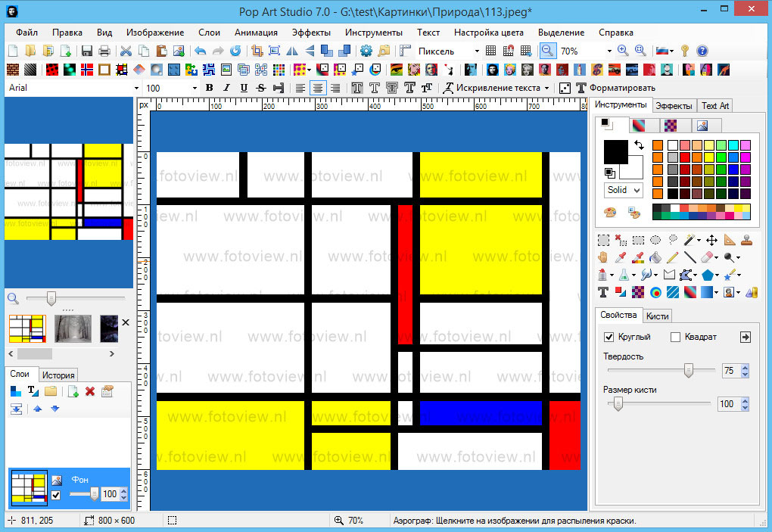Set text alignment to left
This screenshot has height=532, width=772.
[x=300, y=88]
